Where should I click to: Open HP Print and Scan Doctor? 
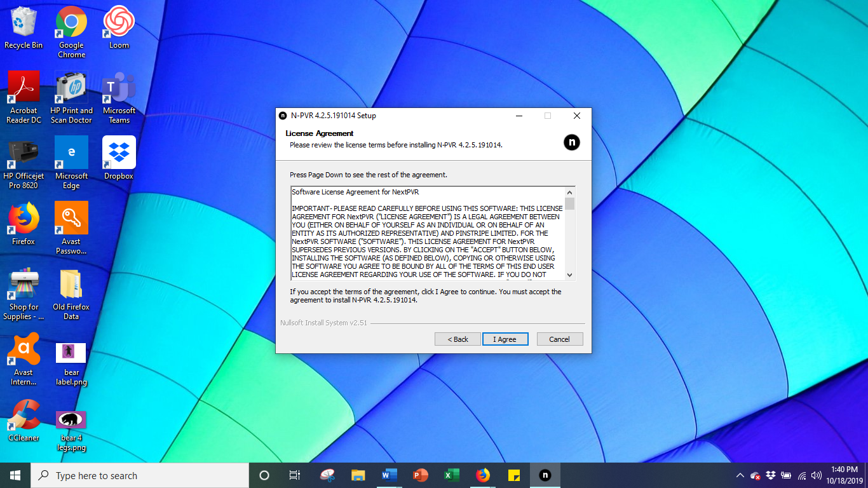point(71,97)
